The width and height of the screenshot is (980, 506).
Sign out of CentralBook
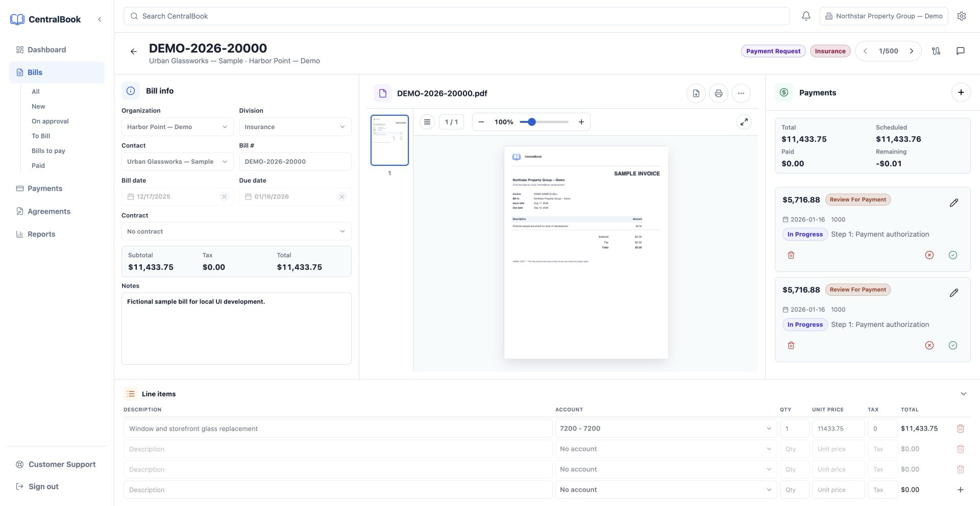coord(57,487)
